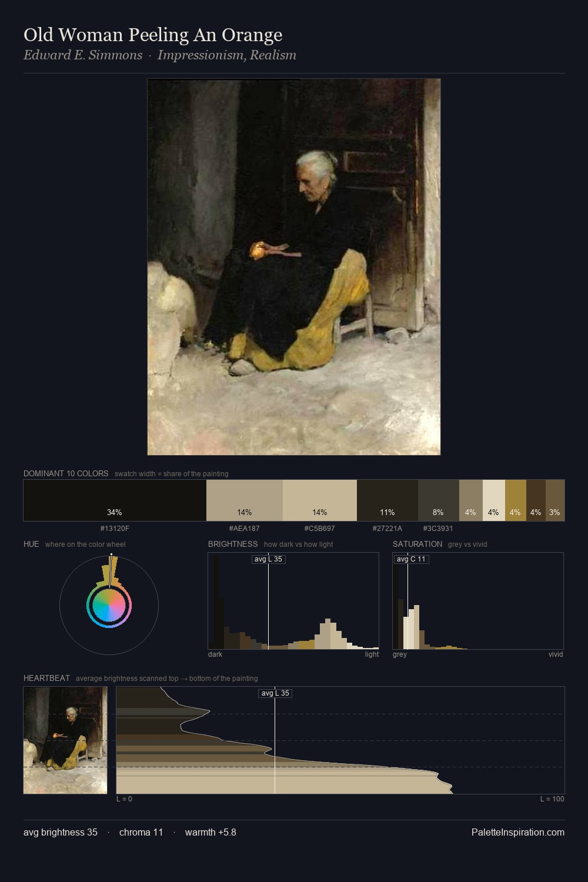Click the warmth +5.8 footer stat

point(211,833)
